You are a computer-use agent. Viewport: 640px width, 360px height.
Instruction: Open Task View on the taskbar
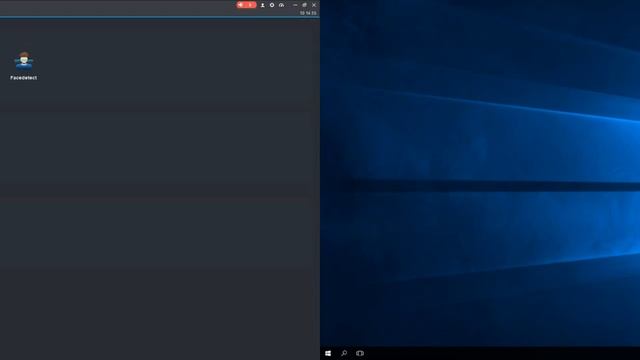(x=360, y=353)
